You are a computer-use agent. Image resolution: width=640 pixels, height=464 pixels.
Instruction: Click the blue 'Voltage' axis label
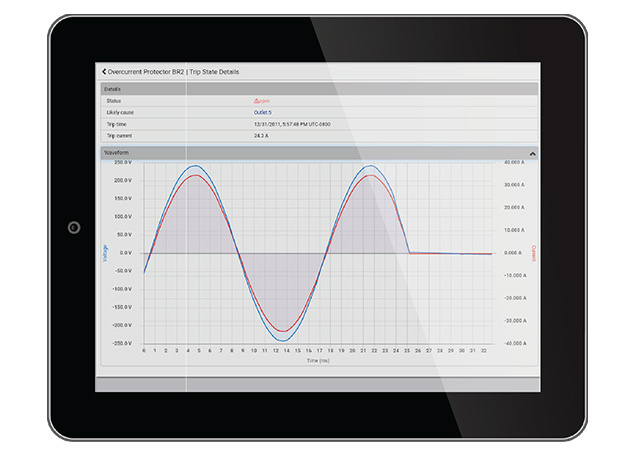(105, 253)
